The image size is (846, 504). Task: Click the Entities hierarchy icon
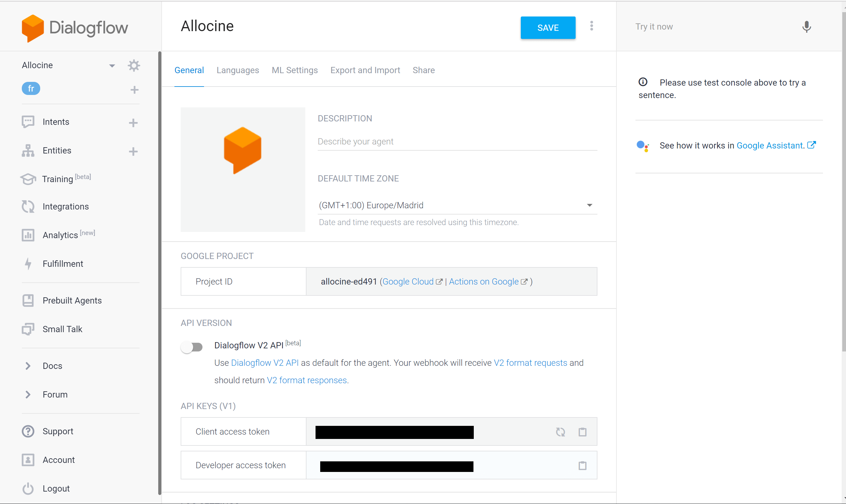coord(28,150)
